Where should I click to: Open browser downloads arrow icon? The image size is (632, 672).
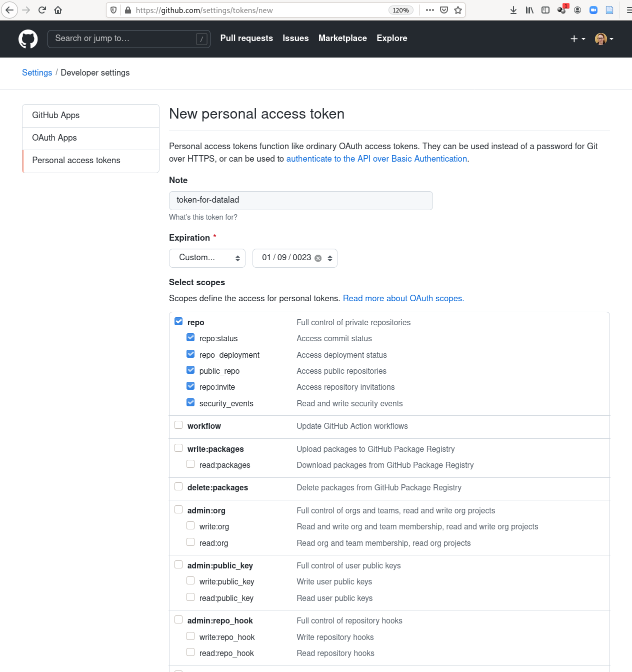click(513, 10)
